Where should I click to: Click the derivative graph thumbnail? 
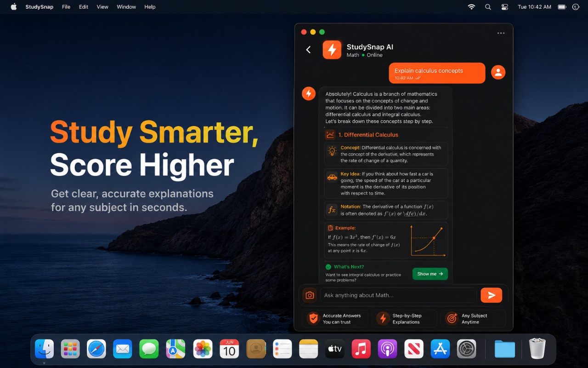click(x=428, y=241)
